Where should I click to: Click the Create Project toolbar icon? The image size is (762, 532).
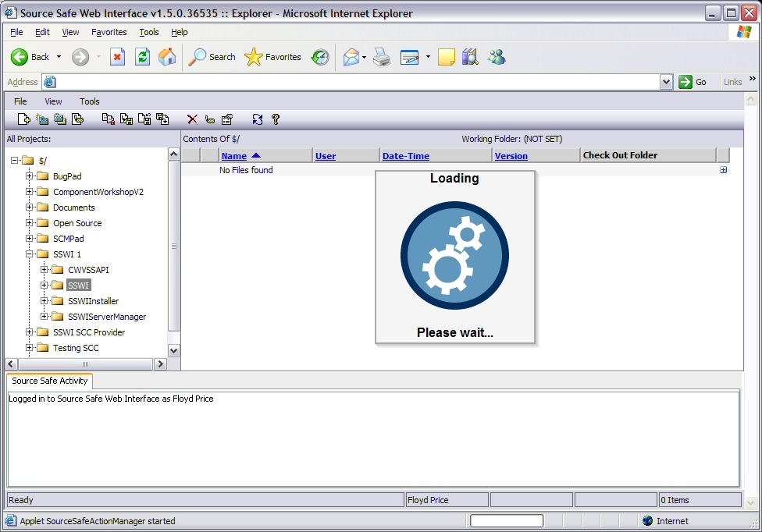point(42,119)
